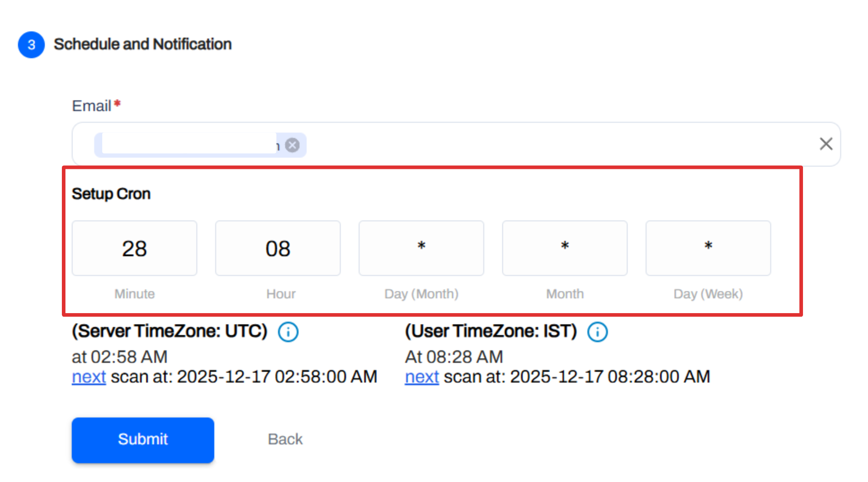The width and height of the screenshot is (868, 482).
Task: Clear the Email field with the X icon
Action: (826, 144)
